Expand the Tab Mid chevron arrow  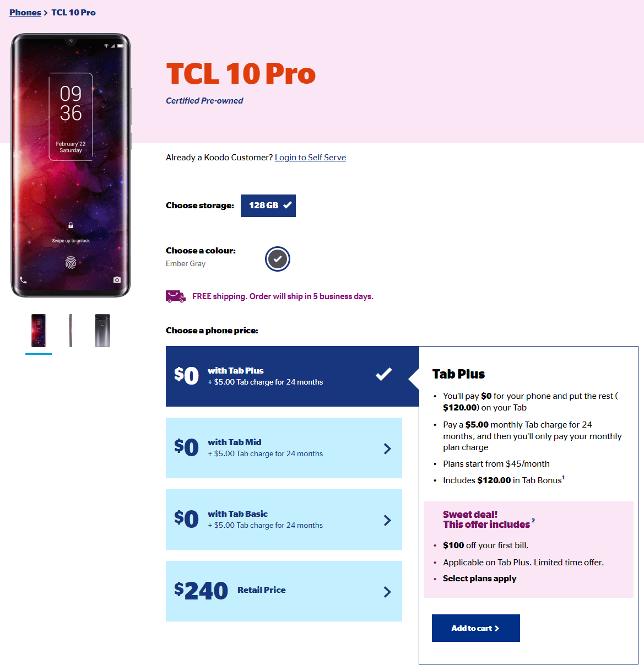[387, 449]
